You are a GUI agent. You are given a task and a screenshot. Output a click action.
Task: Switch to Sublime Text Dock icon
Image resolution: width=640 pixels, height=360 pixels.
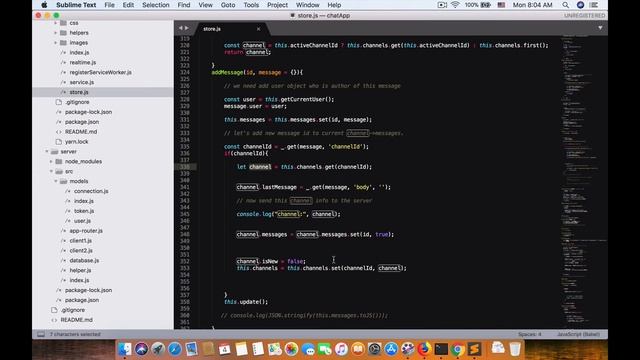point(474,349)
